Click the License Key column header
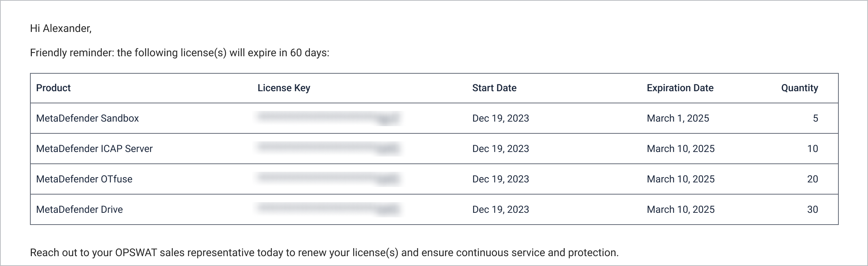This screenshot has height=266, width=868. (284, 88)
